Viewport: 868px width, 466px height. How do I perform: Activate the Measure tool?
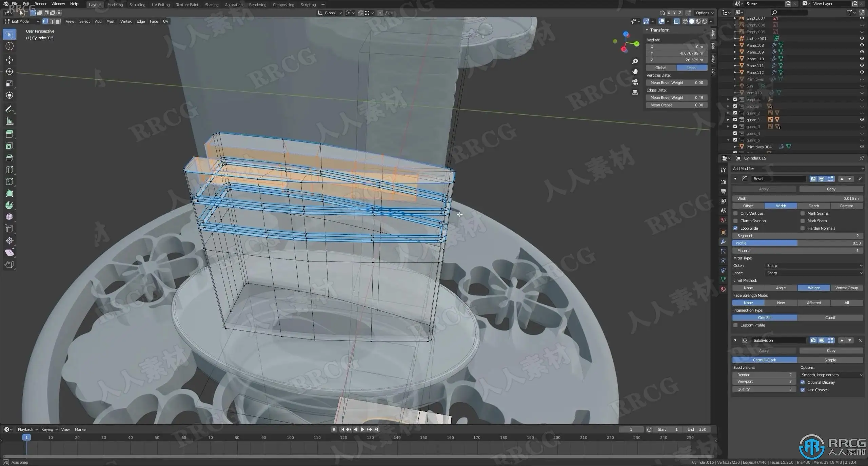click(x=9, y=121)
